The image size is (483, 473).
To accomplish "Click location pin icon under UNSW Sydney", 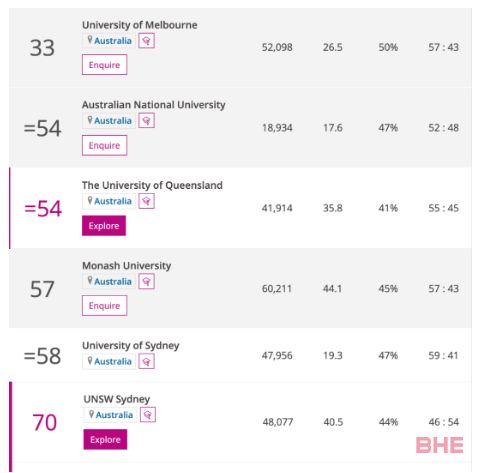I will point(91,414).
